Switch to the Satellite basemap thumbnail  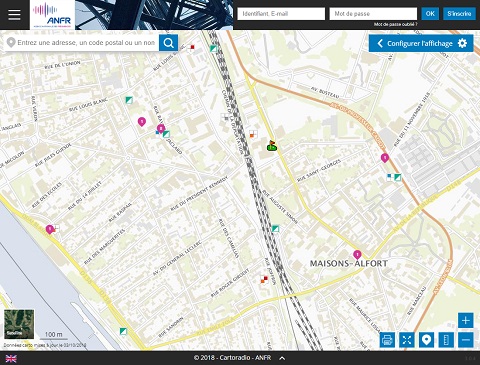click(19, 324)
